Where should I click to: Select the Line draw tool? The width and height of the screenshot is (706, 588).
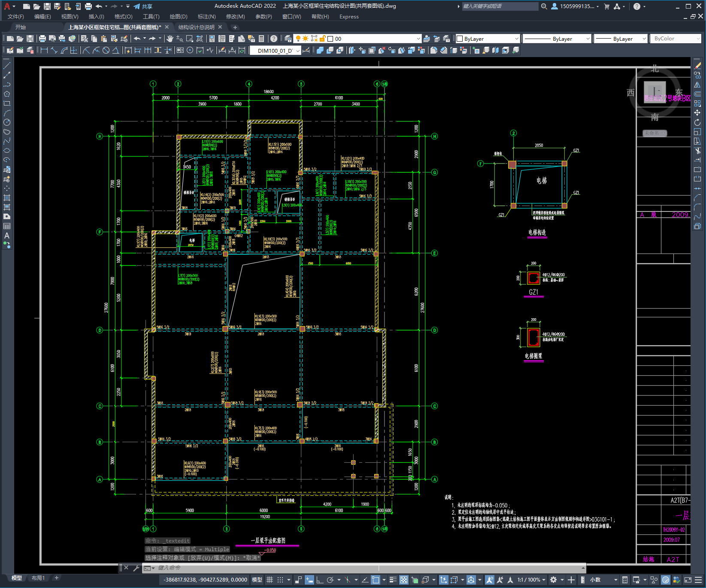(7, 66)
